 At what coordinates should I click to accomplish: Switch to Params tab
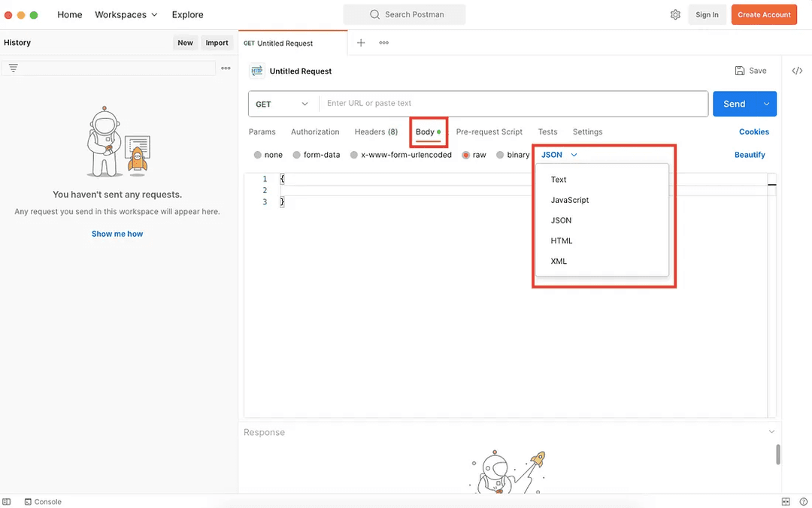(x=262, y=132)
